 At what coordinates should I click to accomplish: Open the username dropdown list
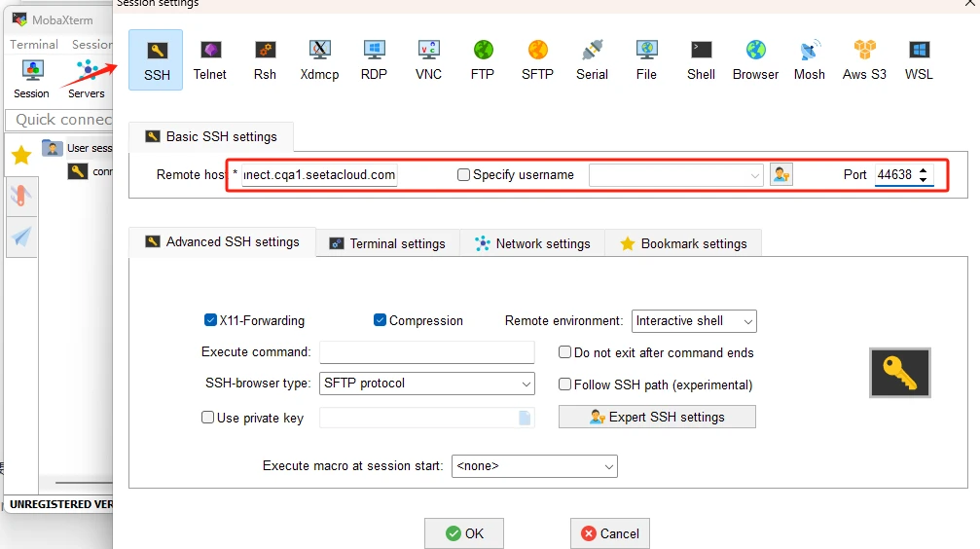(x=754, y=176)
